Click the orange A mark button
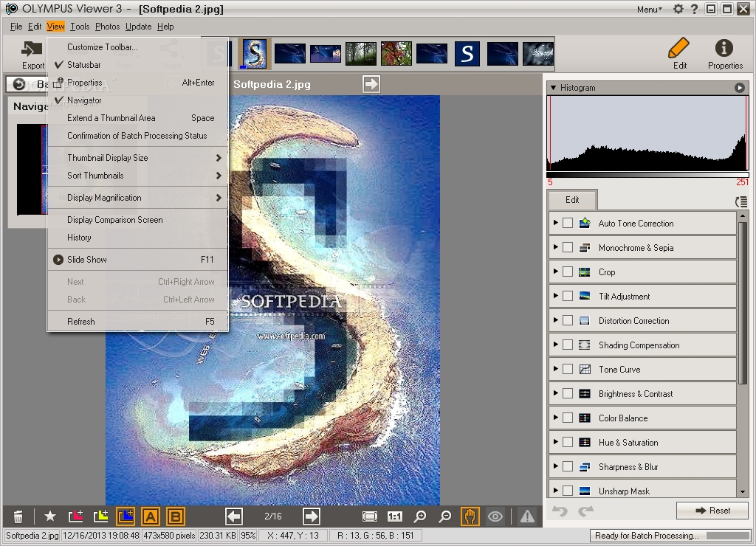 pyautogui.click(x=151, y=516)
